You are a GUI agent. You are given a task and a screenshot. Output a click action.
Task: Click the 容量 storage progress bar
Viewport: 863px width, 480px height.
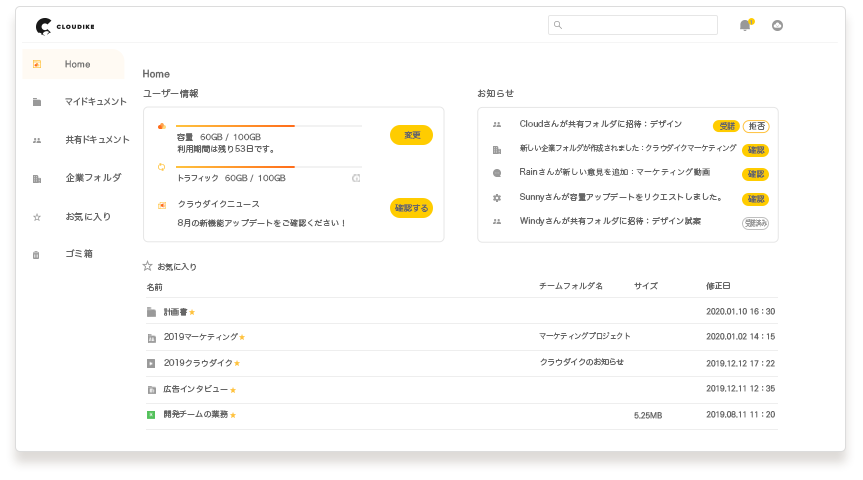[269, 126]
